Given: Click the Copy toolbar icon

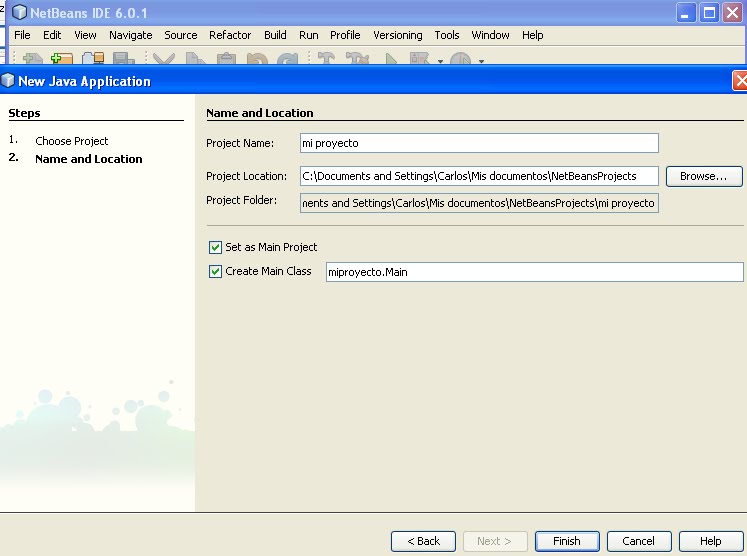Looking at the screenshot, I should click(195, 59).
